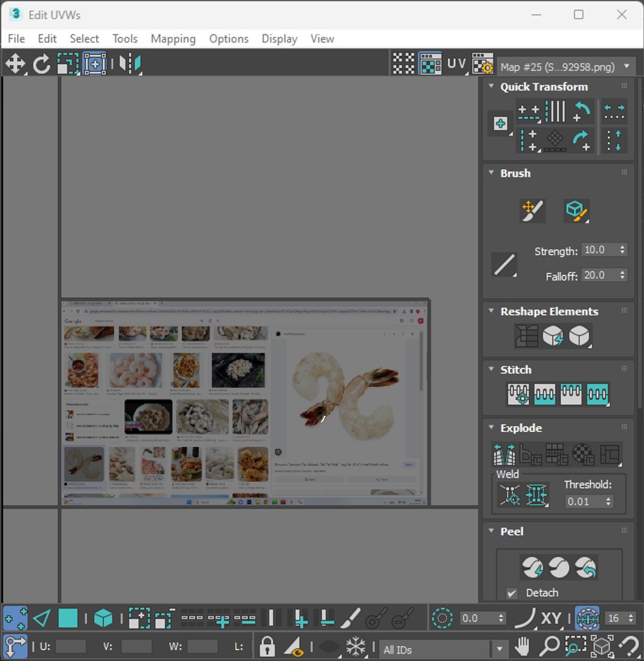
Task: Click the Mirror Horizontal tool
Action: tap(130, 64)
